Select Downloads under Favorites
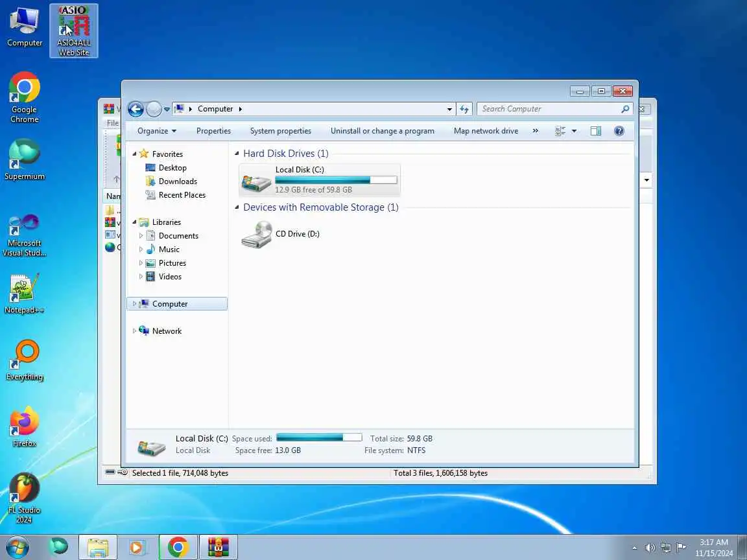 [x=178, y=181]
